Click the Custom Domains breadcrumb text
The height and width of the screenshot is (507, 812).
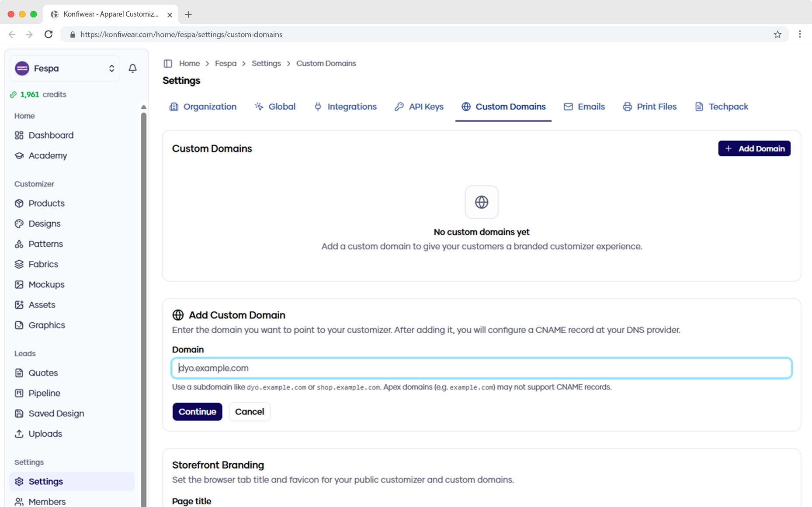[x=326, y=63]
